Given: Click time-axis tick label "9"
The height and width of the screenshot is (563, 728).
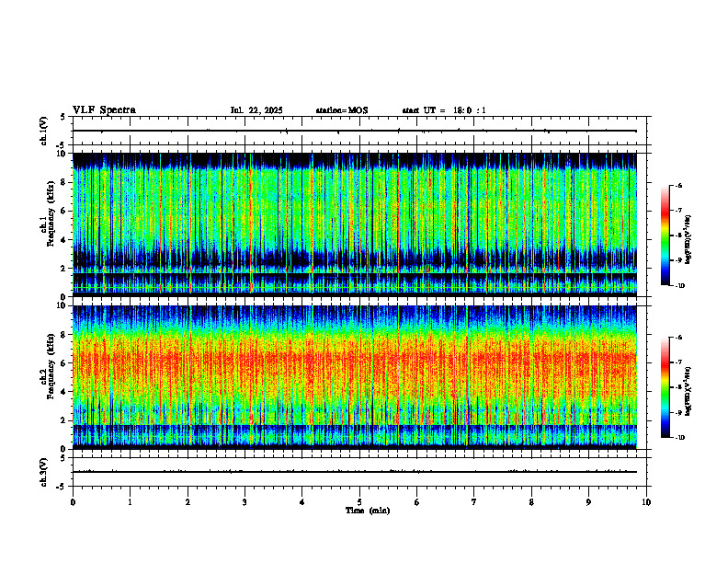Looking at the screenshot, I should [589, 502].
